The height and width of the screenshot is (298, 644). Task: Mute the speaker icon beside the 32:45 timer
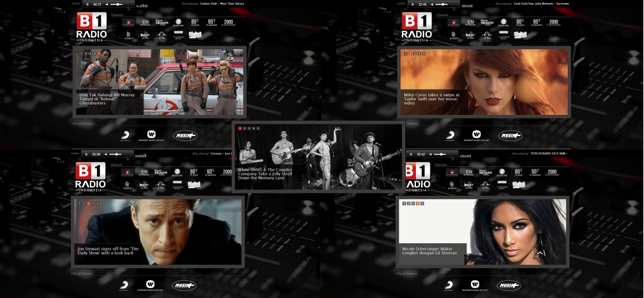point(431,4)
